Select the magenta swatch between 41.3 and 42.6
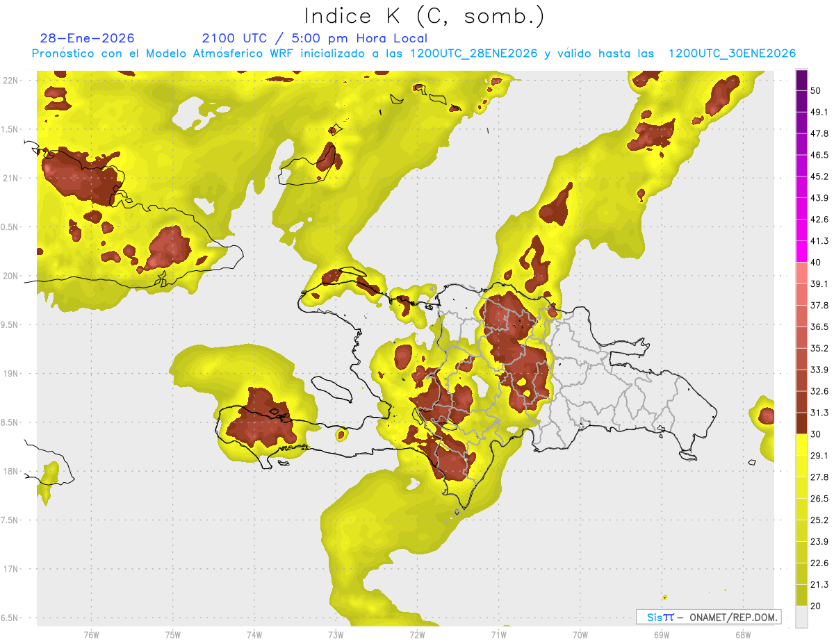 pos(801,231)
